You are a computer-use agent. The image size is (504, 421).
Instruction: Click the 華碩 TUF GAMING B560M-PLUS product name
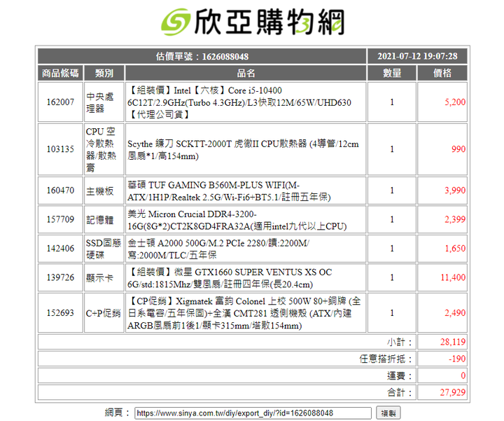(229, 191)
